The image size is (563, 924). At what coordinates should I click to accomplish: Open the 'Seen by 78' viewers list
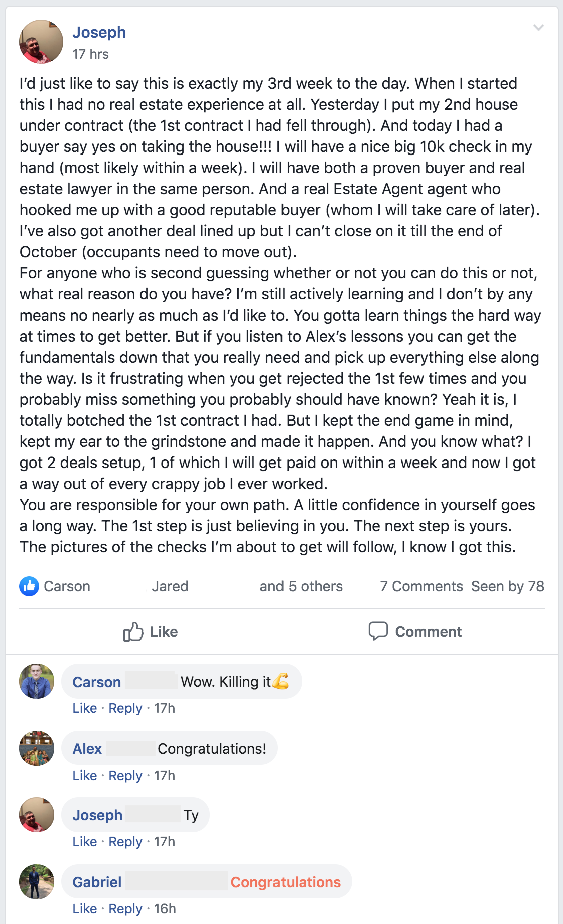pos(507,586)
